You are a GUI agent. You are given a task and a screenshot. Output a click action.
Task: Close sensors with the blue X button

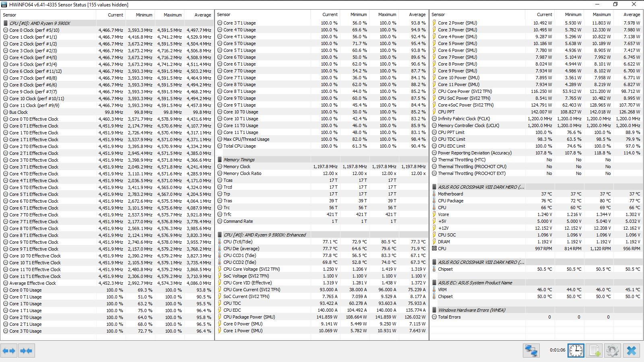click(631, 351)
